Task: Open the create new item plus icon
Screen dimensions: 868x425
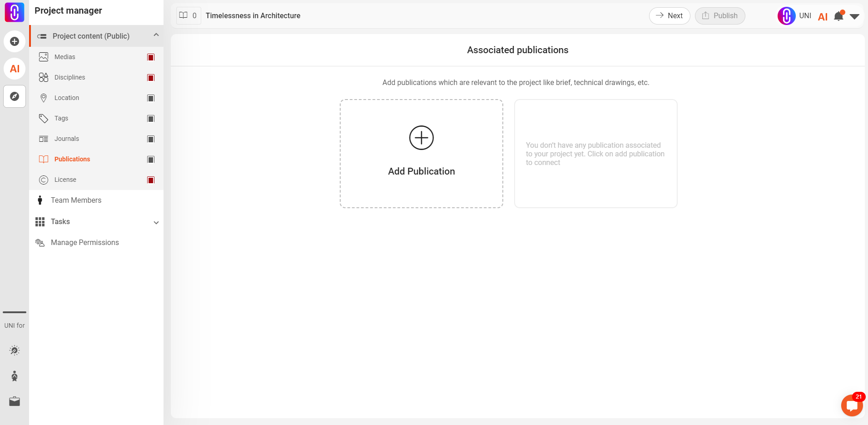Action: [x=14, y=41]
